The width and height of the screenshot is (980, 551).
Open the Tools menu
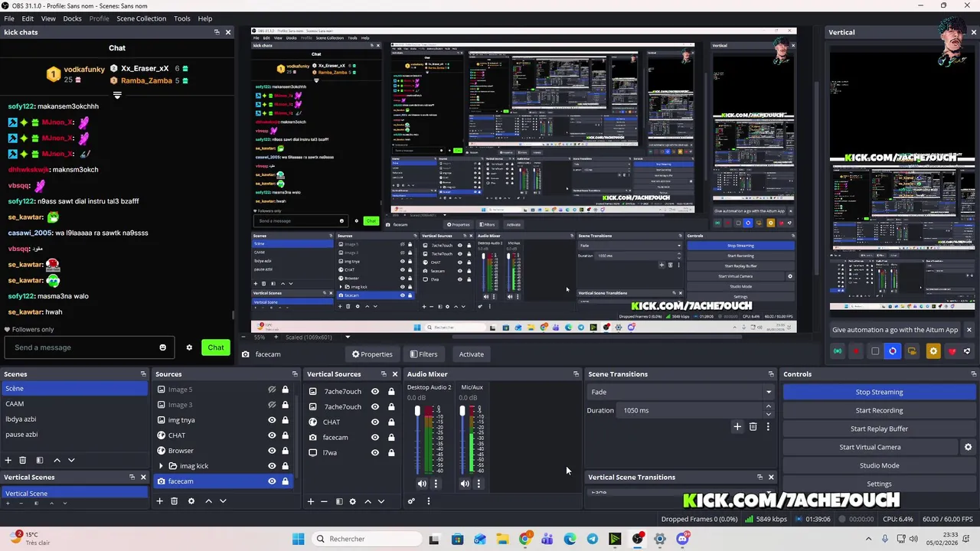182,18
